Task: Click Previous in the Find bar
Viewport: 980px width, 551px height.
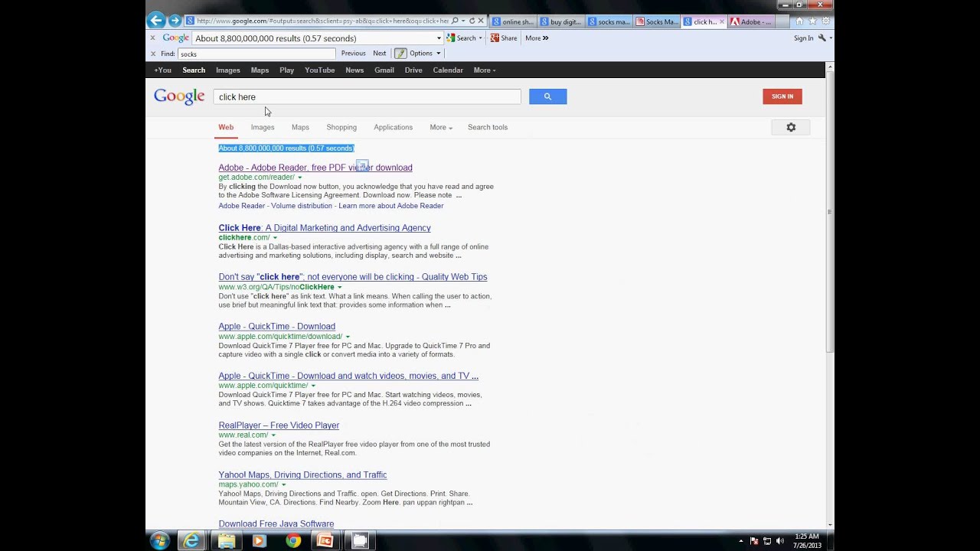Action: tap(353, 54)
